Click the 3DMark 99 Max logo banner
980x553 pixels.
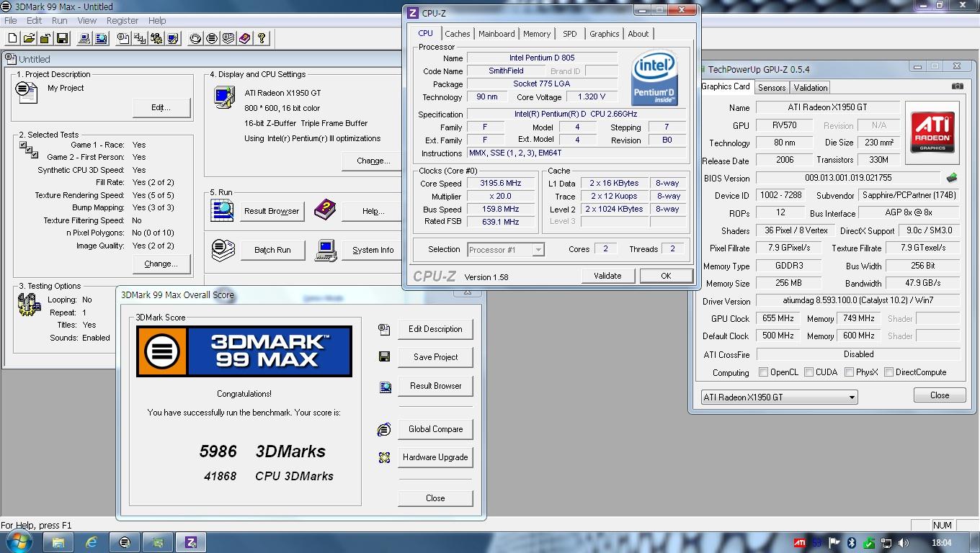tap(244, 351)
